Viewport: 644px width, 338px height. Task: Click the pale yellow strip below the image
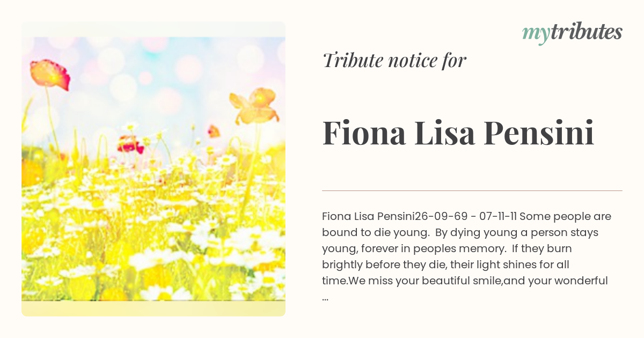pos(153,308)
